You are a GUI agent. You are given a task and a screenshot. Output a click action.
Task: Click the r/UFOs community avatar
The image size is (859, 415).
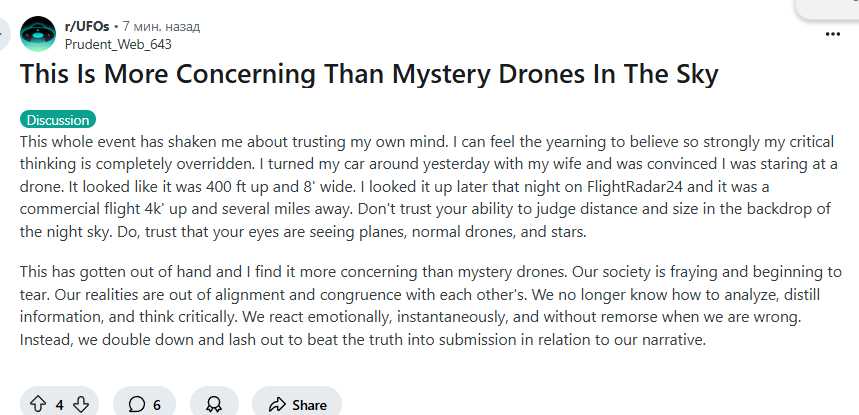38,34
